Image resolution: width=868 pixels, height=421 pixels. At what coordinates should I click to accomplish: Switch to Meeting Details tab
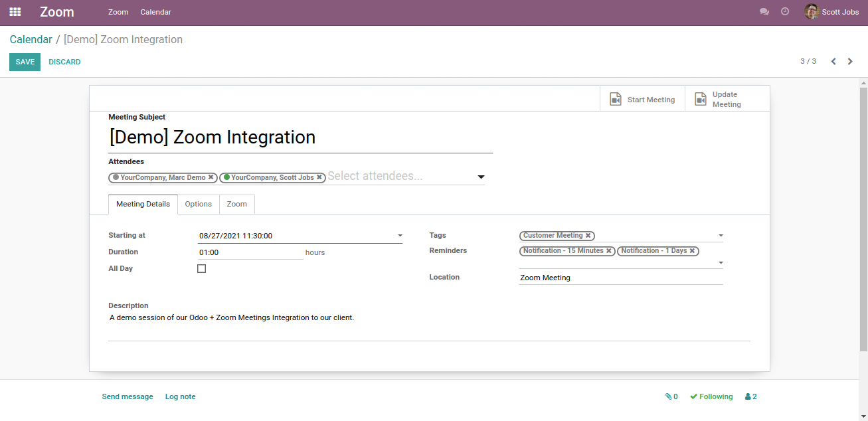click(143, 204)
